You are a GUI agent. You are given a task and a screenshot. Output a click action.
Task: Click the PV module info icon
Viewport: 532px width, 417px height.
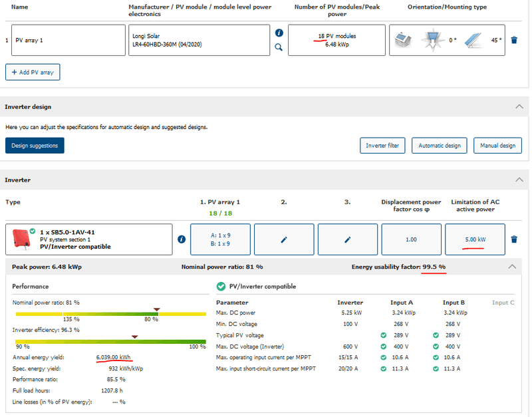(279, 33)
